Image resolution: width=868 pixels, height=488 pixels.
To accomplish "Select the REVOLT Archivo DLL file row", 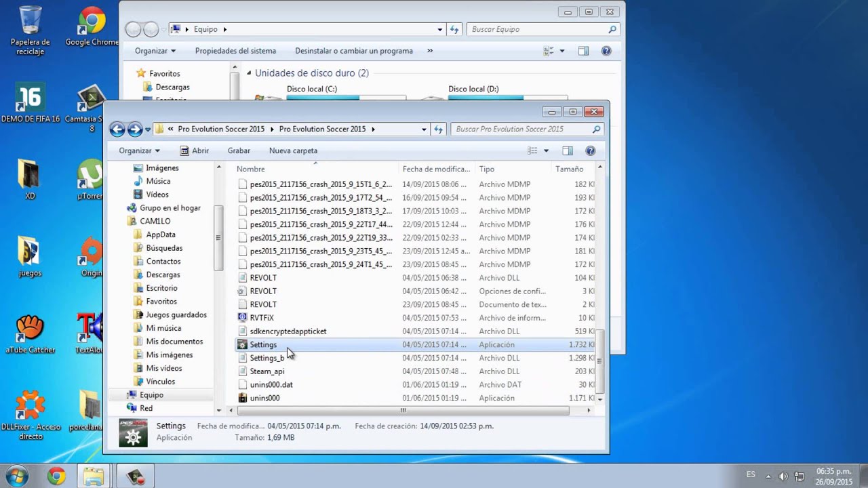I will click(416, 278).
